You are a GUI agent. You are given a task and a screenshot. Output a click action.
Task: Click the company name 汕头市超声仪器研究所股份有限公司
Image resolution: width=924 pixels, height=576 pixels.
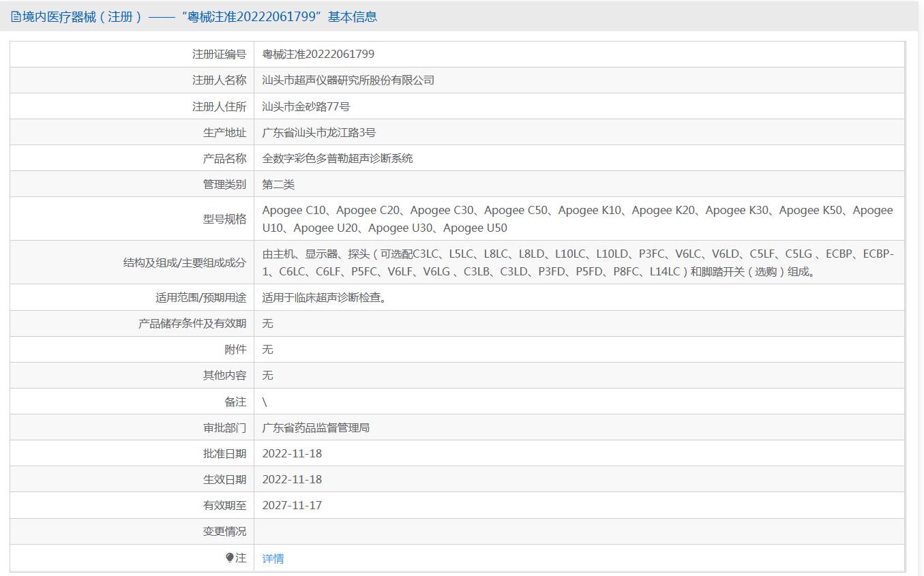(x=348, y=80)
